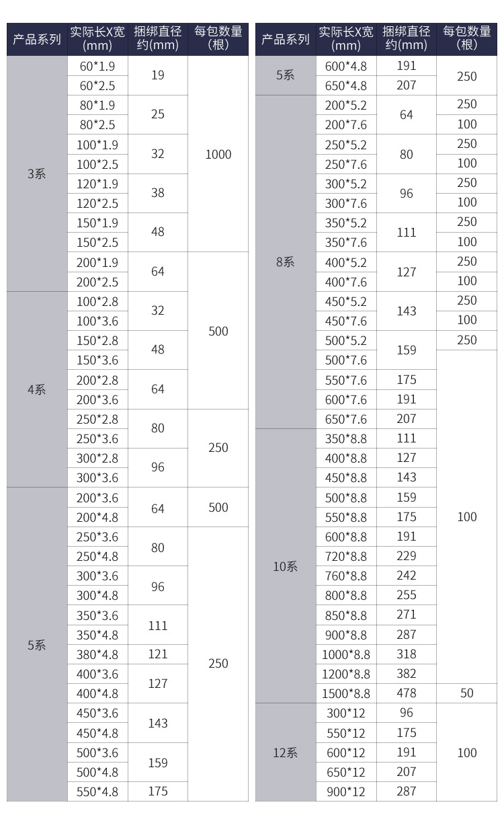Select the 242 bundle diameter cell
The width and height of the screenshot is (504, 817).
pos(407,576)
